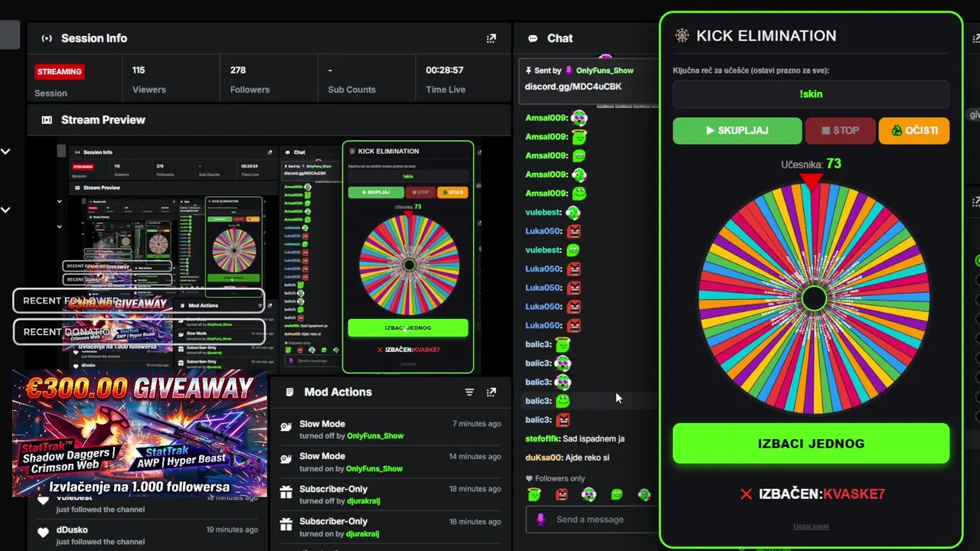Click snail icon for 14 minutes ago entry
Image resolution: width=980 pixels, height=551 pixels.
tap(286, 461)
